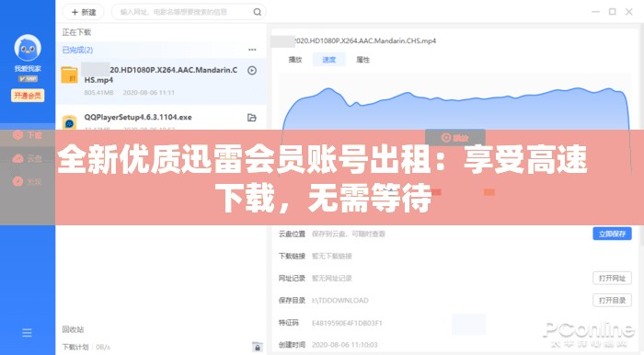Click the 立即保存 save-to-cloud button
Image resolution: width=644 pixels, height=355 pixels.
[x=612, y=234]
